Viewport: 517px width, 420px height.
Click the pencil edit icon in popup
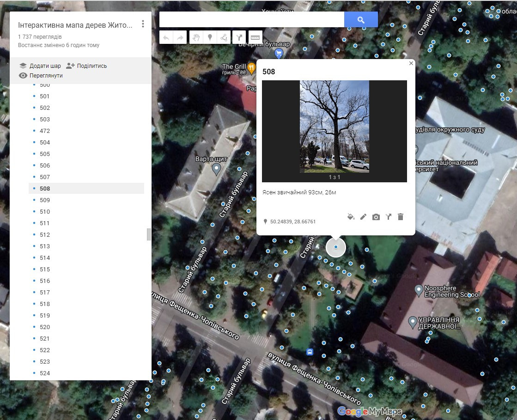[363, 217]
